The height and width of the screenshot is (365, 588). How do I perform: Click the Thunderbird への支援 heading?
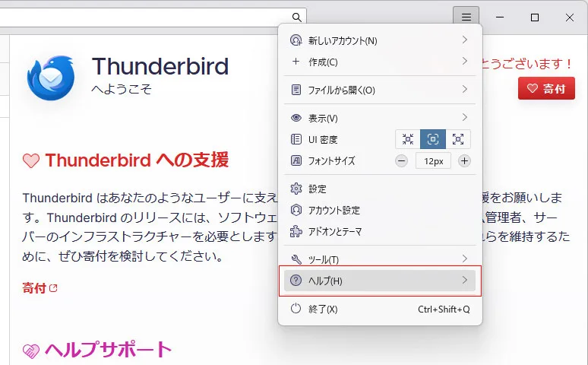tap(137, 160)
